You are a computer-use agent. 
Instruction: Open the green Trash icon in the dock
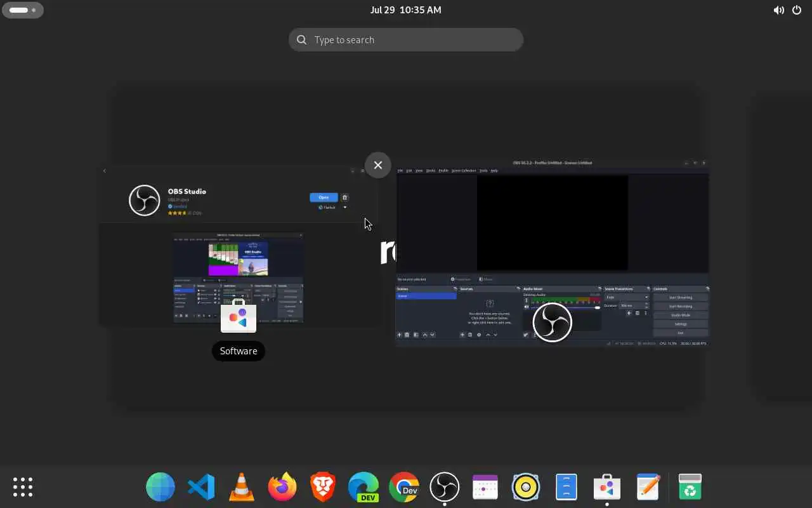690,487
